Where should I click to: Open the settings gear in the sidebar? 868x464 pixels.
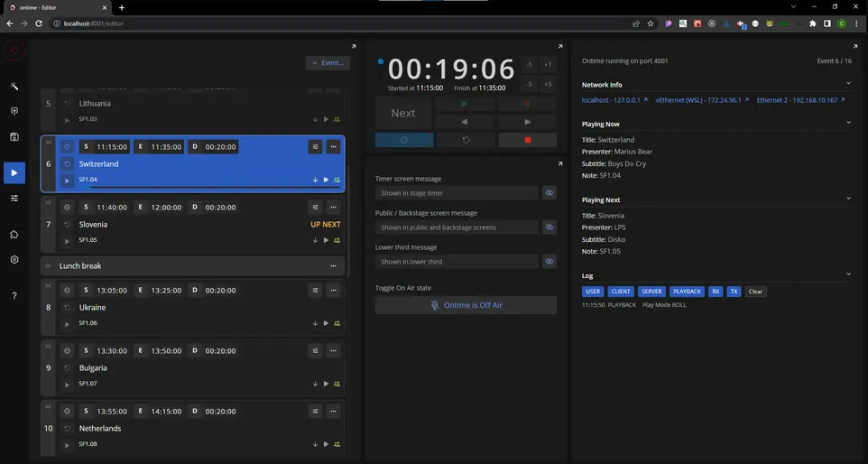[x=14, y=260]
